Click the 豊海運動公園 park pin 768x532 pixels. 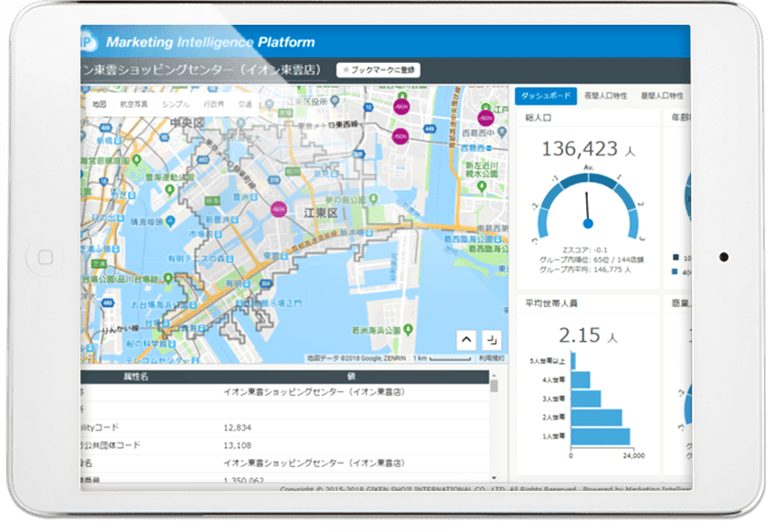169,189
